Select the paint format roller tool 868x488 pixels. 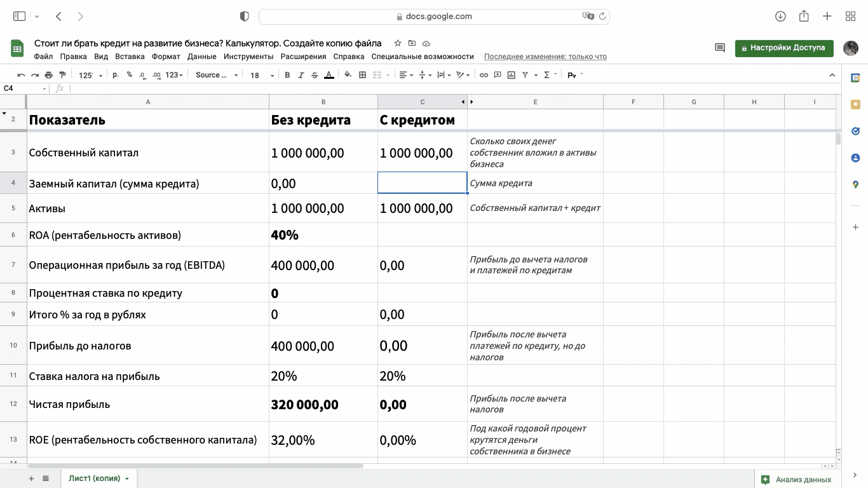click(x=62, y=75)
